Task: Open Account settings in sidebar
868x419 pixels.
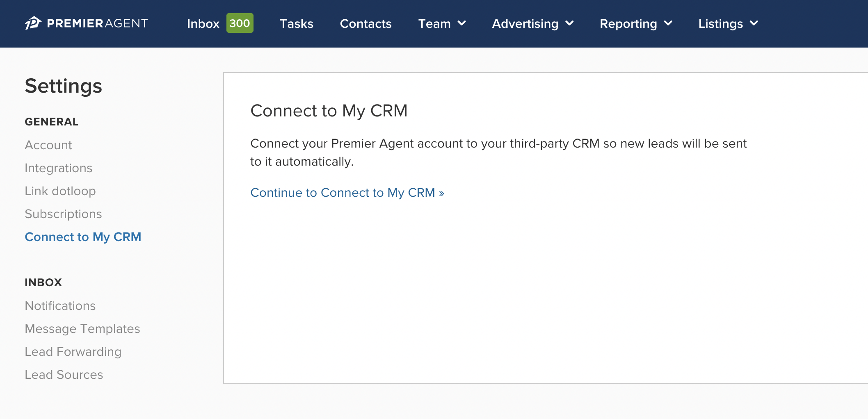Action: [48, 145]
